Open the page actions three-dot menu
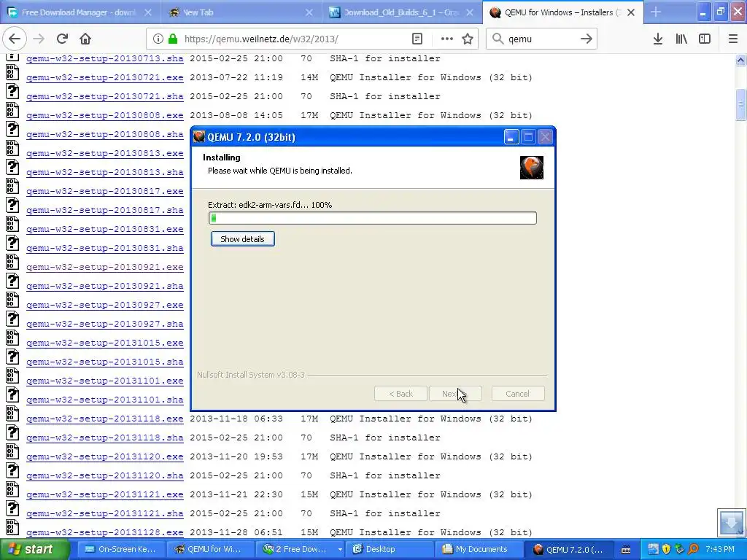Screen dimensions: 747x560 coord(447,39)
